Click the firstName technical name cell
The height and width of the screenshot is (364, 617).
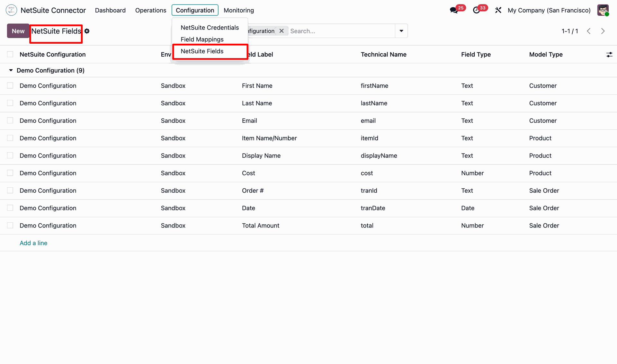(375, 86)
